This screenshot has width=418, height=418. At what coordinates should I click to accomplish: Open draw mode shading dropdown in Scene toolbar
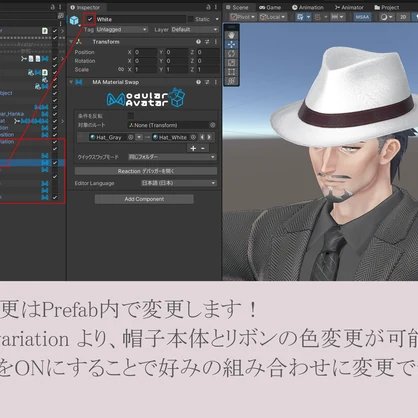386,17
